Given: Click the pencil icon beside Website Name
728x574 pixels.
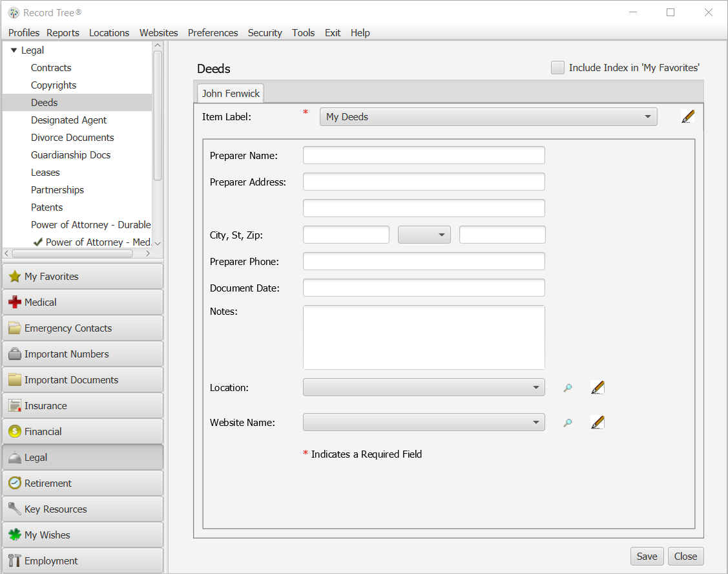Looking at the screenshot, I should pos(597,422).
